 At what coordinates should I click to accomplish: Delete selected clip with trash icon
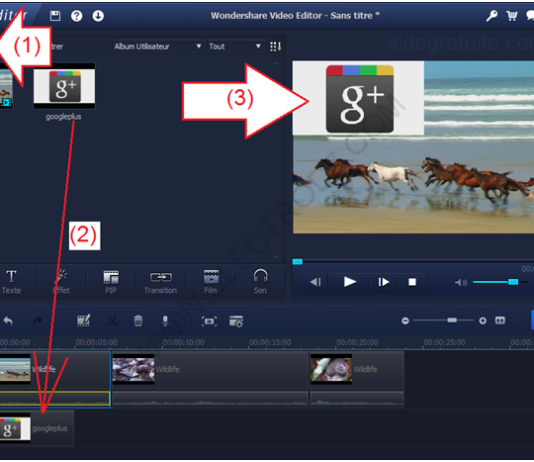coord(138,321)
